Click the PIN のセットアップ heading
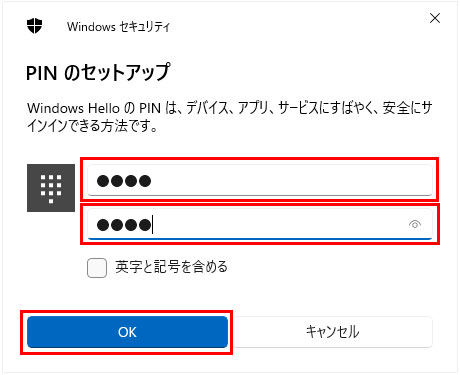Viewport: 460px width, 375px height. point(98,72)
